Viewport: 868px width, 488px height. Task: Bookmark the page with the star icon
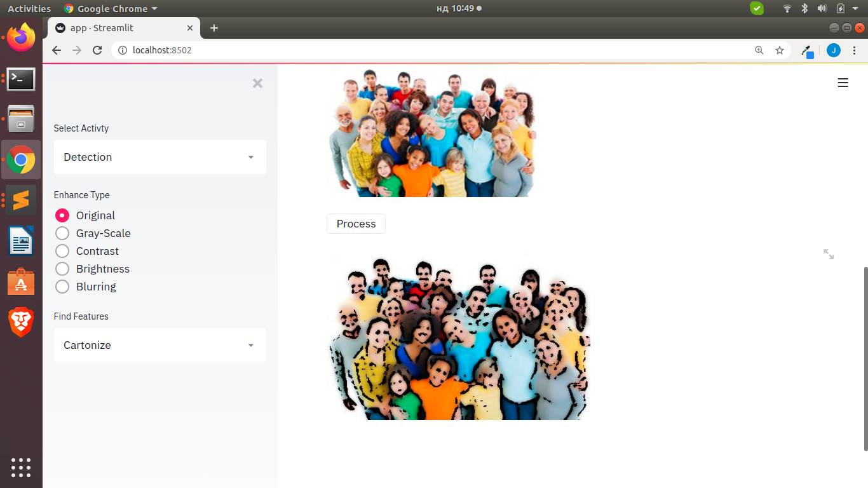coord(780,50)
